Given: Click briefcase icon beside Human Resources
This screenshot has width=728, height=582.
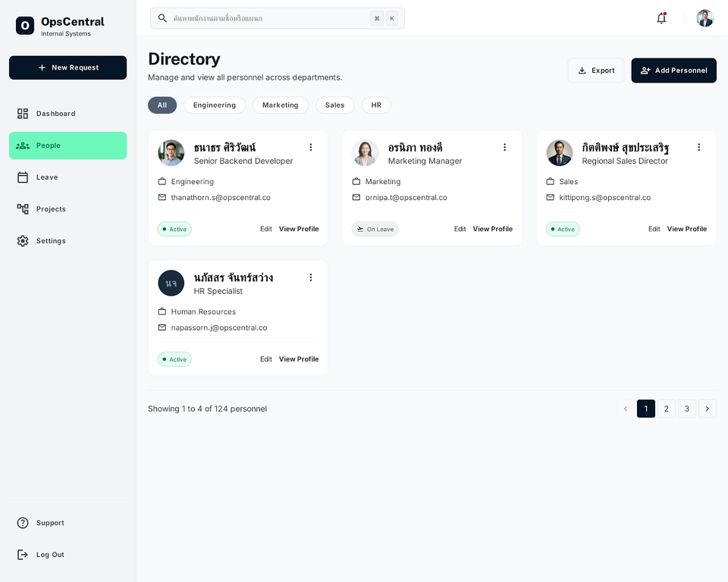Looking at the screenshot, I should coord(162,311).
